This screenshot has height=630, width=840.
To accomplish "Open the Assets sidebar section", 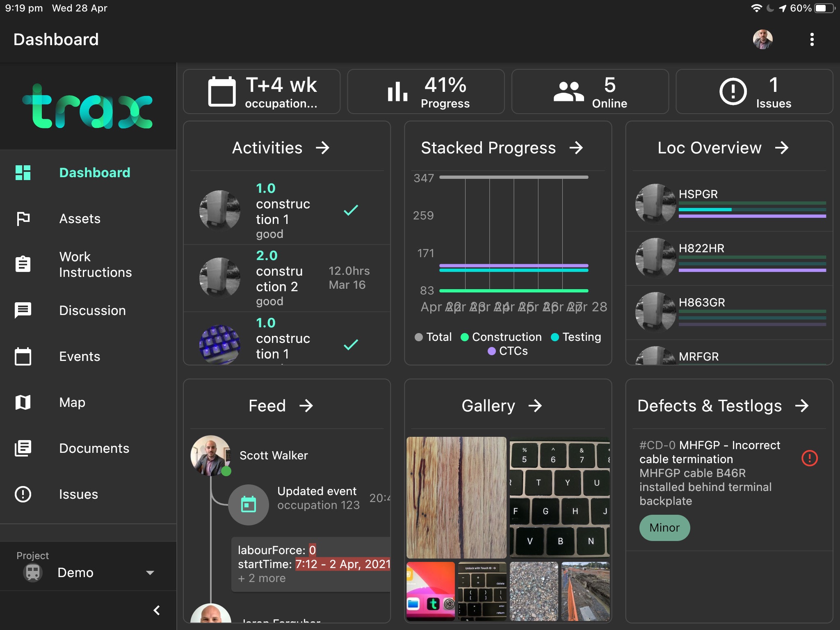I will 79,218.
